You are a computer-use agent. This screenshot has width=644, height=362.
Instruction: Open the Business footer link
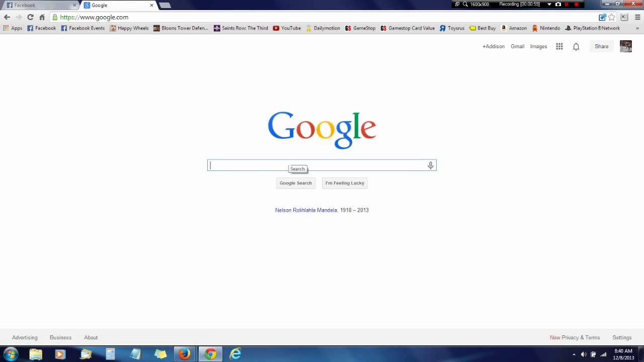pos(60,337)
